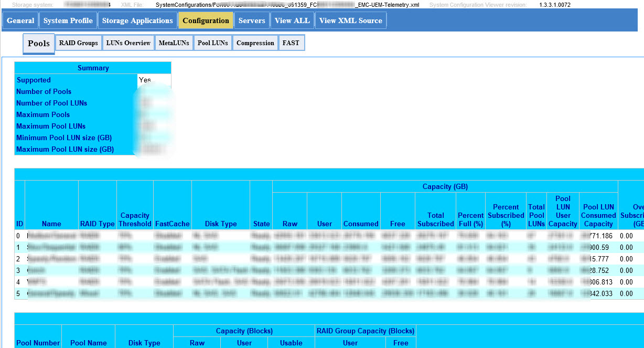Open the Configuration tab

coord(206,20)
